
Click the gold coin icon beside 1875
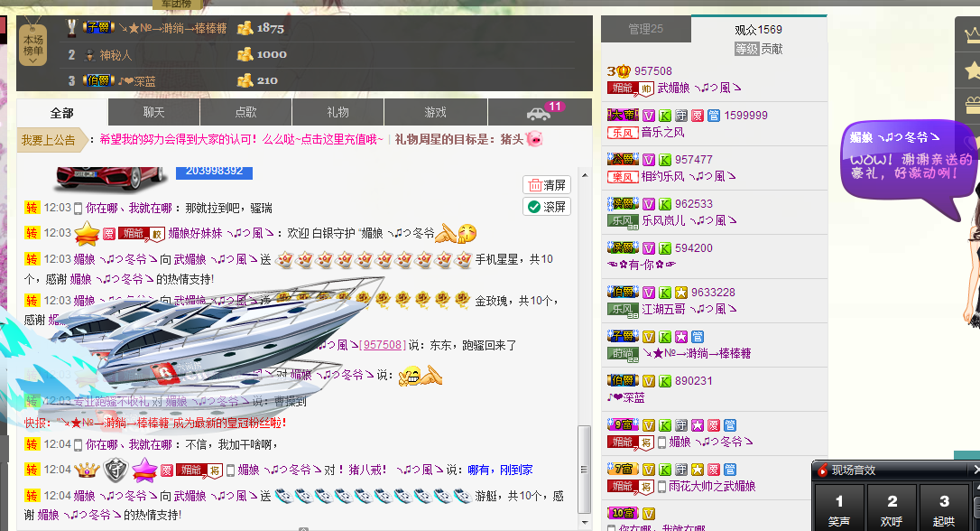[245, 28]
